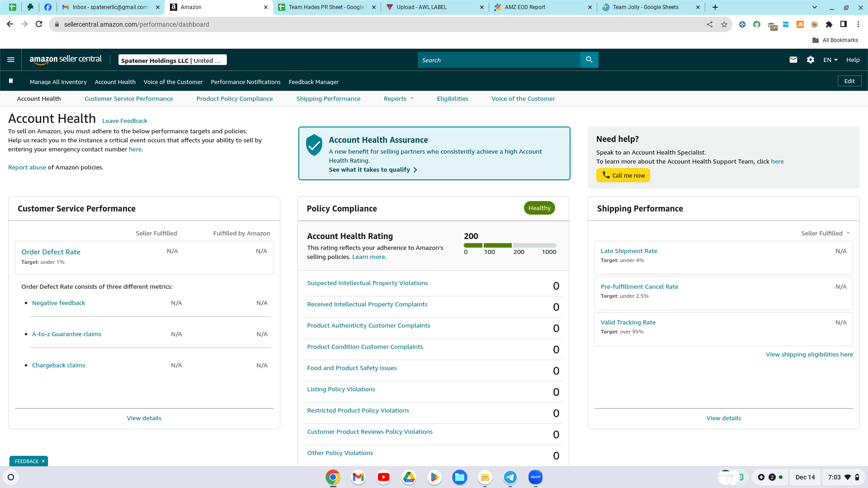Bookmark this page with the star icon

point(724,24)
